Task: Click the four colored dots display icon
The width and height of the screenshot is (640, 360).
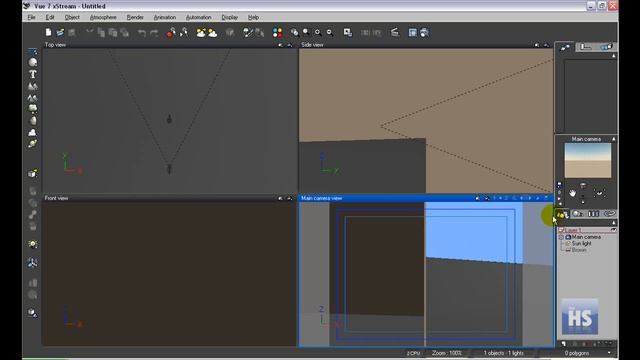Action: pos(278,33)
